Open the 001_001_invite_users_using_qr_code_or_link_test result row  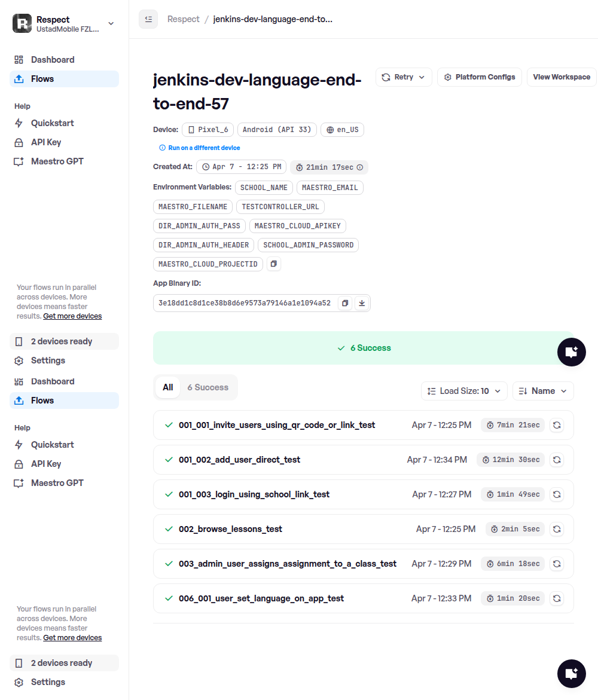[x=277, y=425]
